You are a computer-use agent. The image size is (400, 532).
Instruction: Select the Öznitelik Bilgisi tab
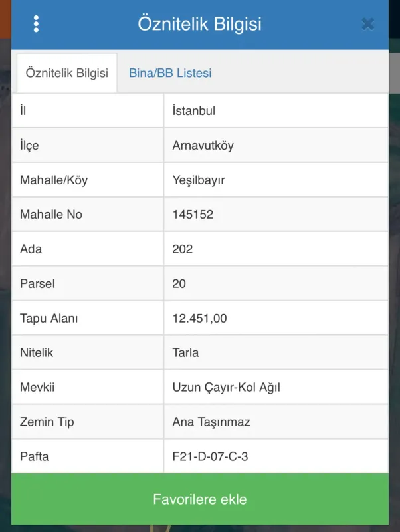pos(67,73)
